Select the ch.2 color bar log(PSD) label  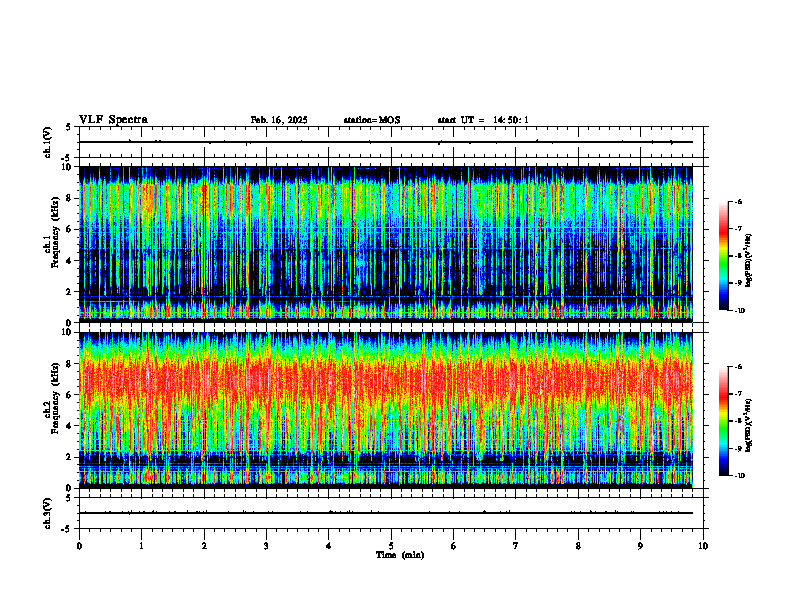tap(749, 425)
